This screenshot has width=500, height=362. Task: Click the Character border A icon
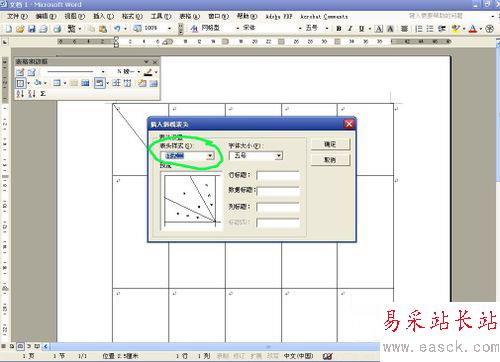(379, 29)
